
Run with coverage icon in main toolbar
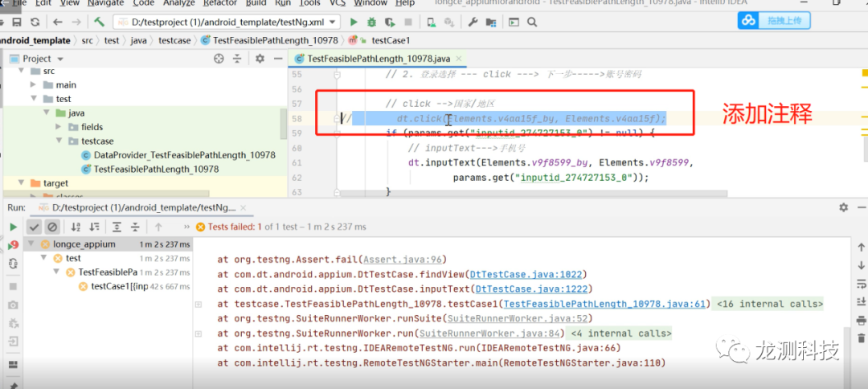[391, 23]
